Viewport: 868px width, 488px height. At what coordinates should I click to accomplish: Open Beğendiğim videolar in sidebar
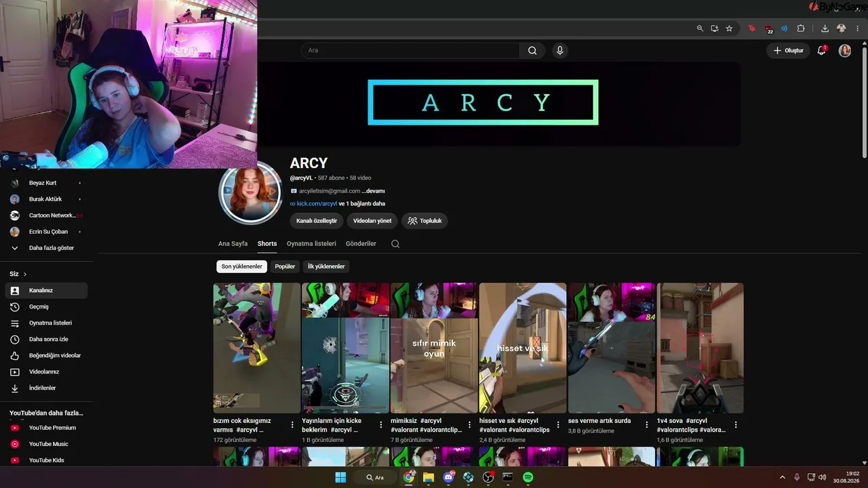(46, 356)
